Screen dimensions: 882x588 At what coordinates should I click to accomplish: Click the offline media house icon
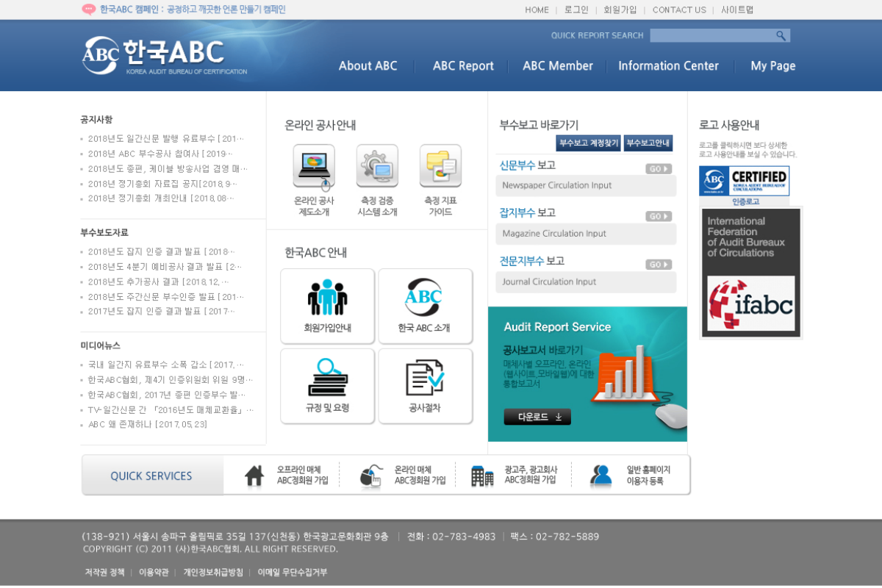click(254, 476)
